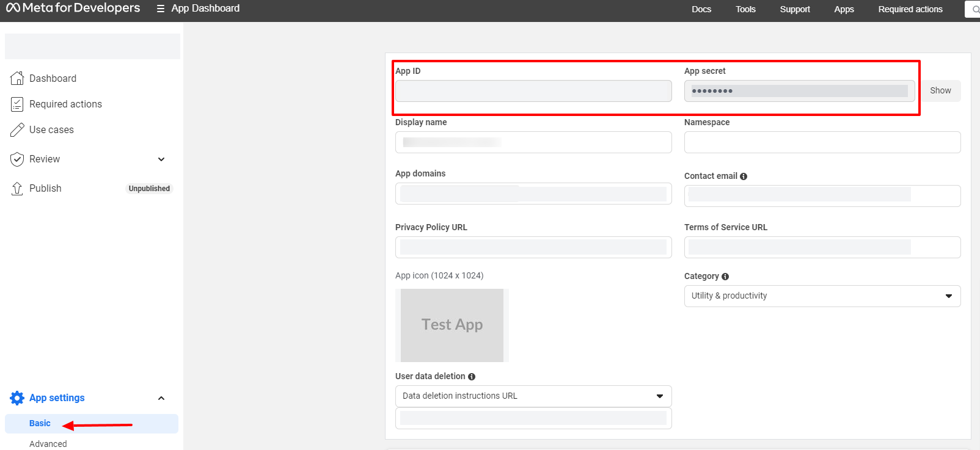980x450 pixels.
Task: Open Support in the top navigation
Action: [795, 9]
